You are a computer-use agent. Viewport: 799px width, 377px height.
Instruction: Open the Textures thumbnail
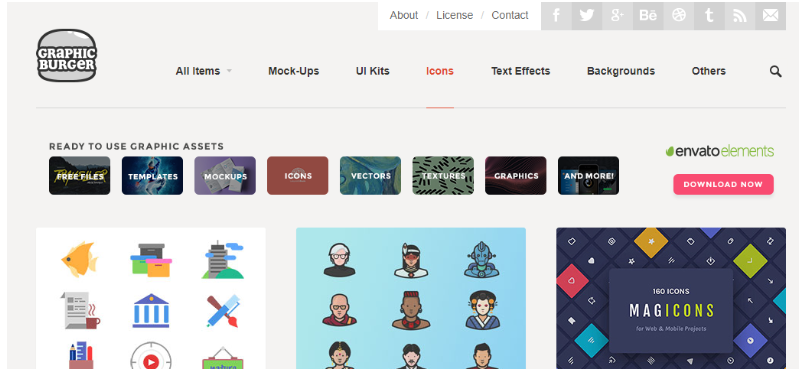tap(443, 176)
